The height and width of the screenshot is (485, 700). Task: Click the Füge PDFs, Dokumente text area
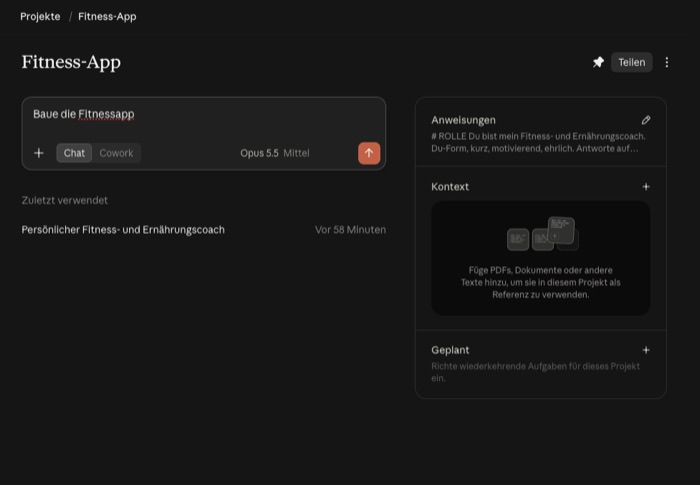click(541, 282)
